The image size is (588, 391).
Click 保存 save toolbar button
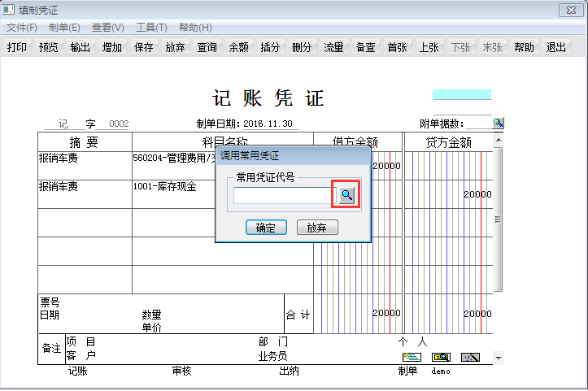[144, 47]
